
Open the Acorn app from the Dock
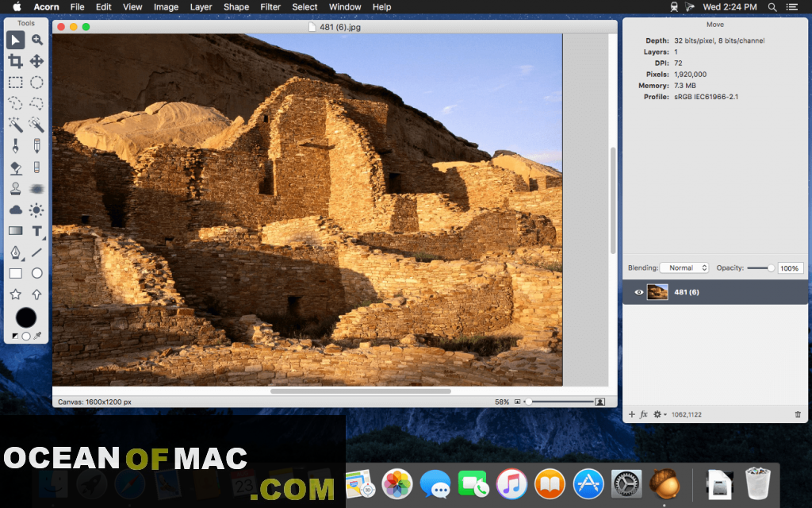pos(665,485)
